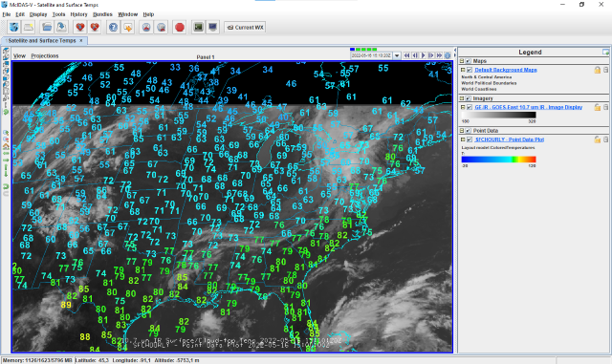The image size is (612, 364).
Task: Open the View menu above the map
Action: coord(19,55)
